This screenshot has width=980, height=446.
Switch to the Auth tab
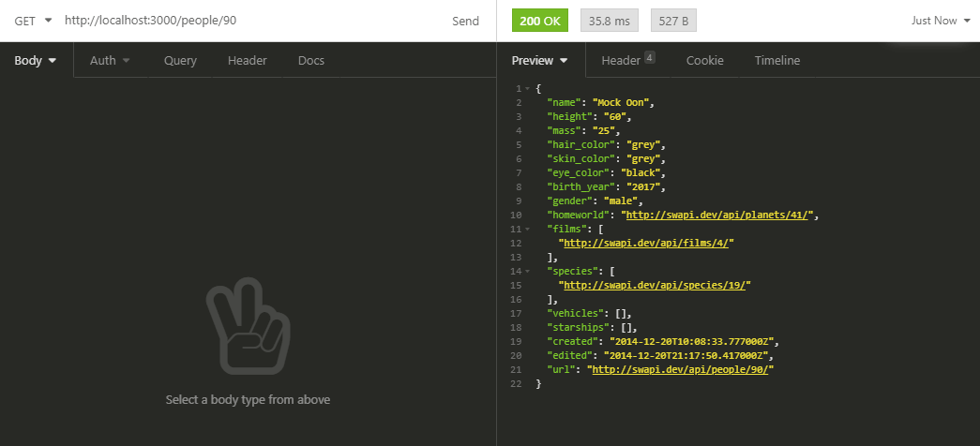pyautogui.click(x=110, y=61)
